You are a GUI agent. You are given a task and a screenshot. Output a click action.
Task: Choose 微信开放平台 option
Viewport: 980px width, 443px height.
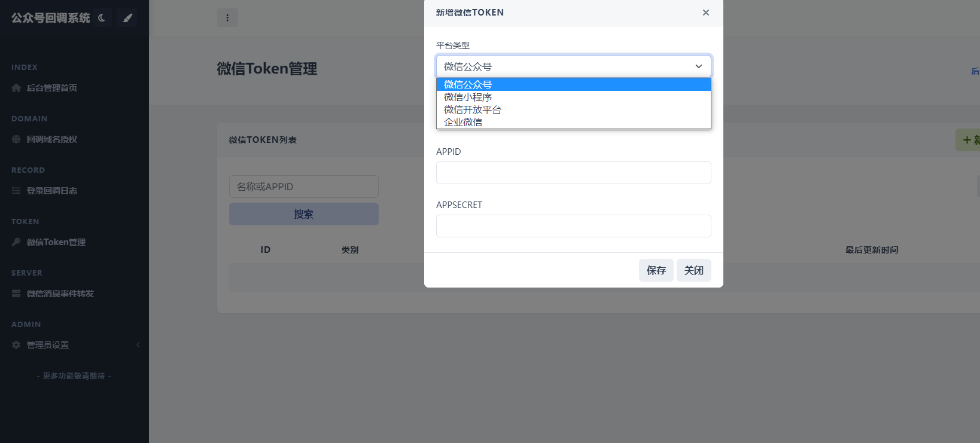(x=574, y=109)
